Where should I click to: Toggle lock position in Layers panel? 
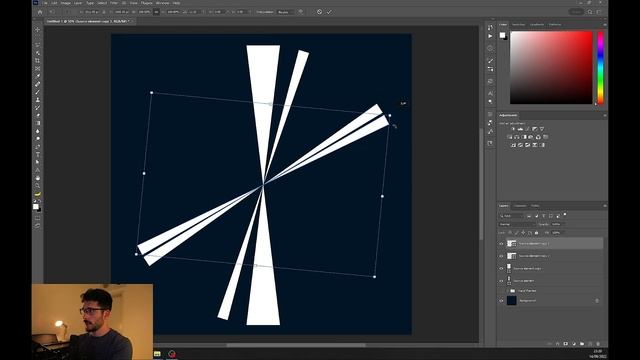point(523,233)
